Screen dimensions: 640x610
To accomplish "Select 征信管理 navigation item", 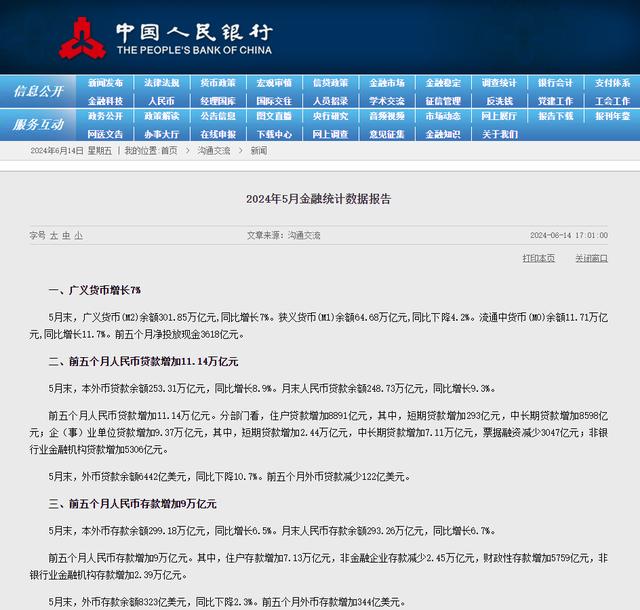I will [x=443, y=101].
